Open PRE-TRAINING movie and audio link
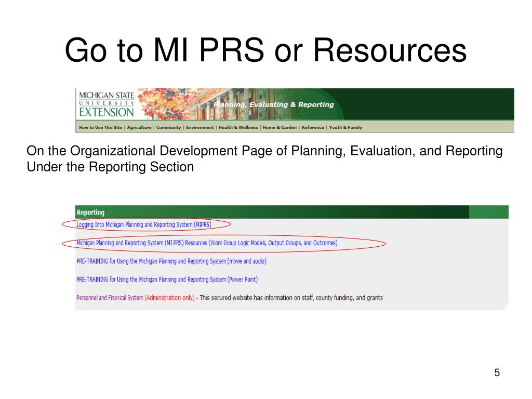The width and height of the screenshot is (532, 399). point(171,261)
